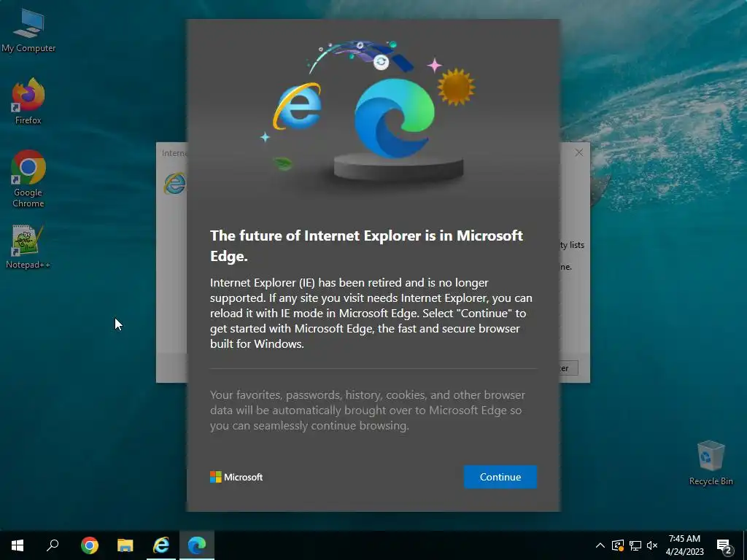Select the Notepad++ desktop shortcut

pyautogui.click(x=28, y=246)
